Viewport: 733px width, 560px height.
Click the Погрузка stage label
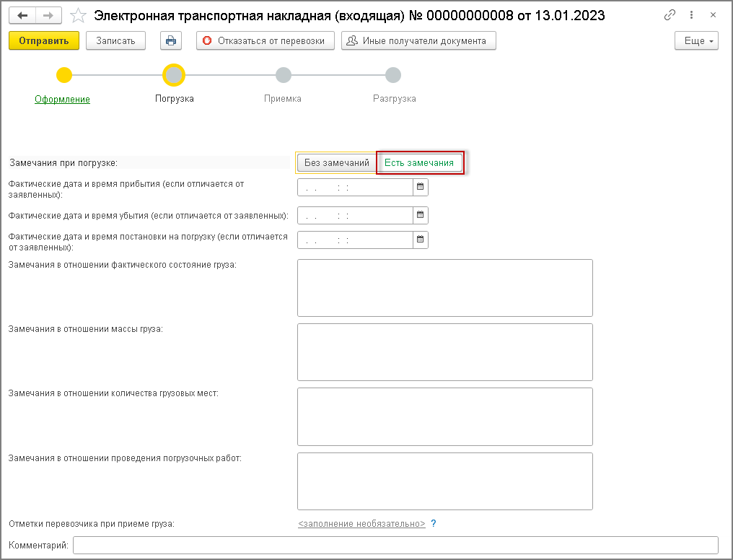click(x=175, y=99)
